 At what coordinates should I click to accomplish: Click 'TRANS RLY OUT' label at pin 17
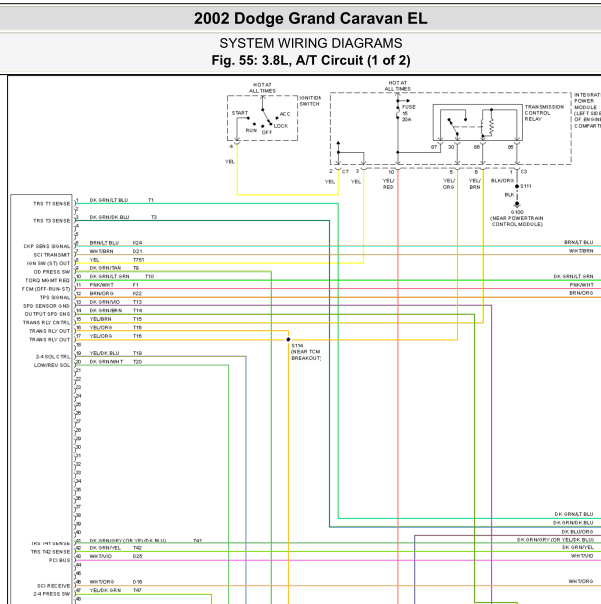pyautogui.click(x=49, y=340)
